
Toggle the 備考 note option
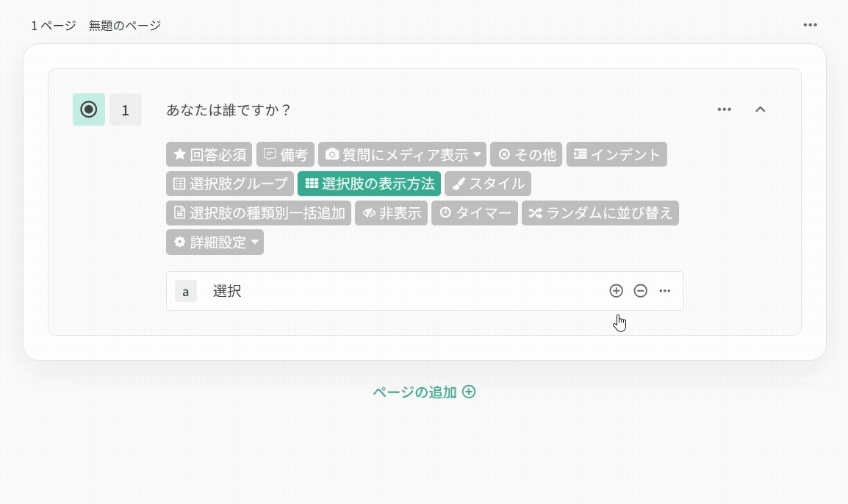(286, 155)
